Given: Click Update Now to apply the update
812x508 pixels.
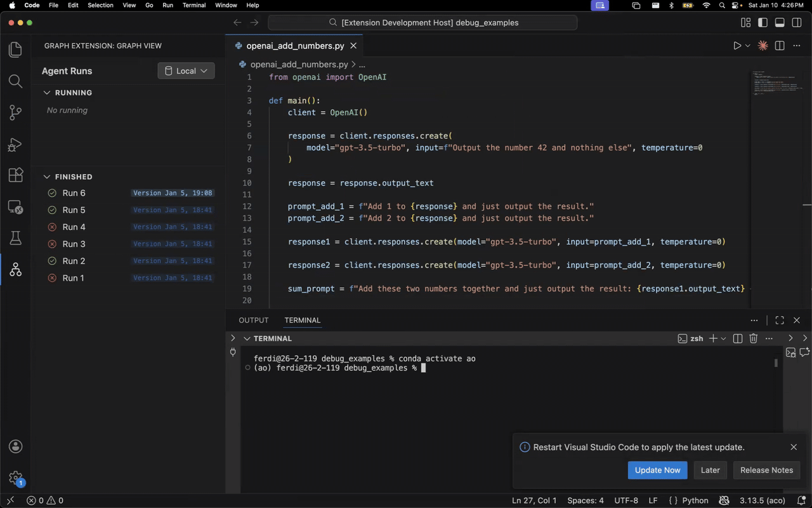Looking at the screenshot, I should click(657, 470).
